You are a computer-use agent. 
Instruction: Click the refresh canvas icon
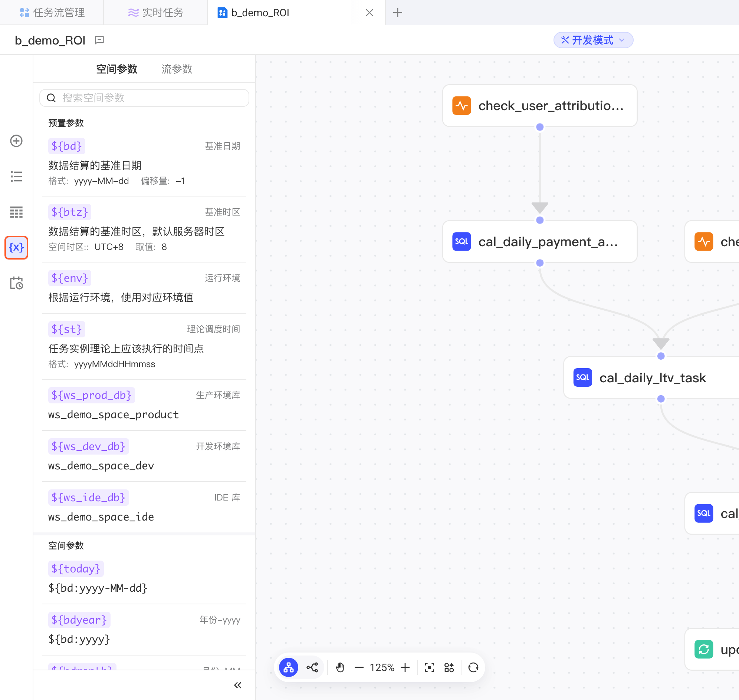pos(473,667)
